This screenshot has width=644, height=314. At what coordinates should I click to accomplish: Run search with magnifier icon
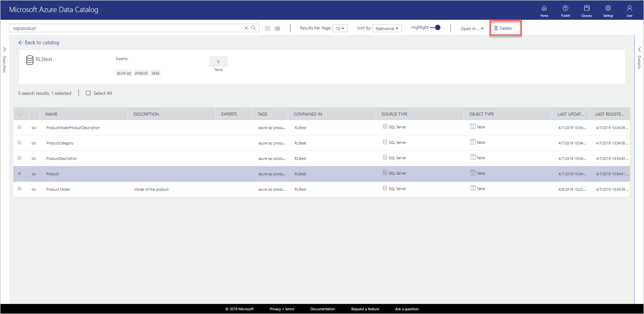tap(254, 28)
